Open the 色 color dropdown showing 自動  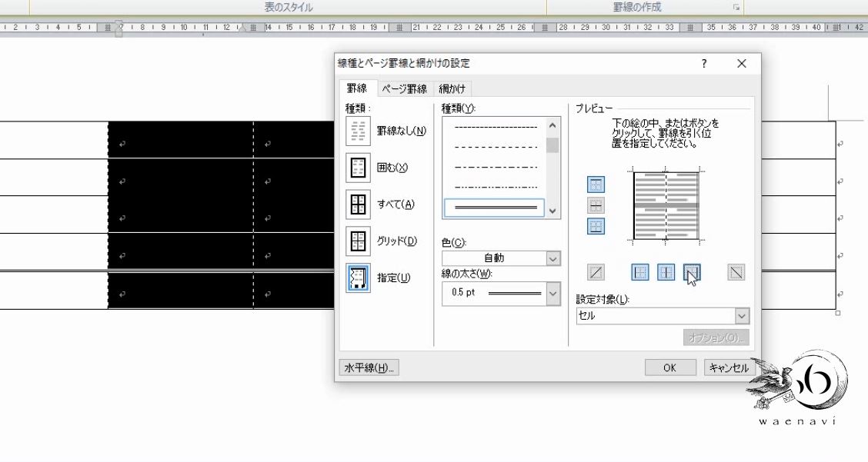tap(501, 258)
